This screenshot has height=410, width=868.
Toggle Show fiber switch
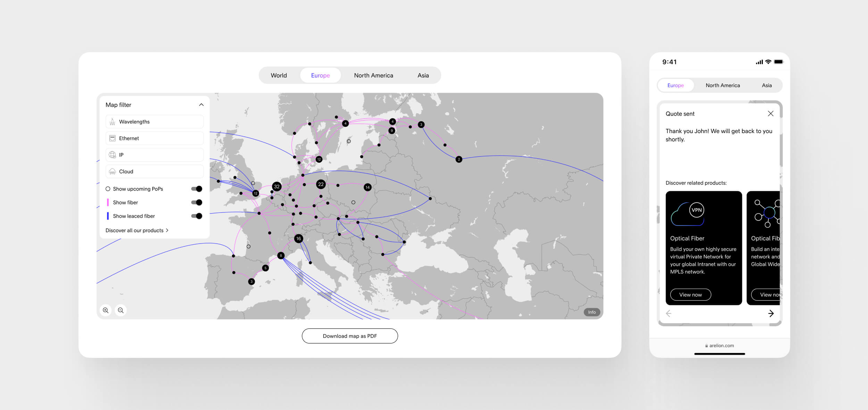click(x=197, y=203)
